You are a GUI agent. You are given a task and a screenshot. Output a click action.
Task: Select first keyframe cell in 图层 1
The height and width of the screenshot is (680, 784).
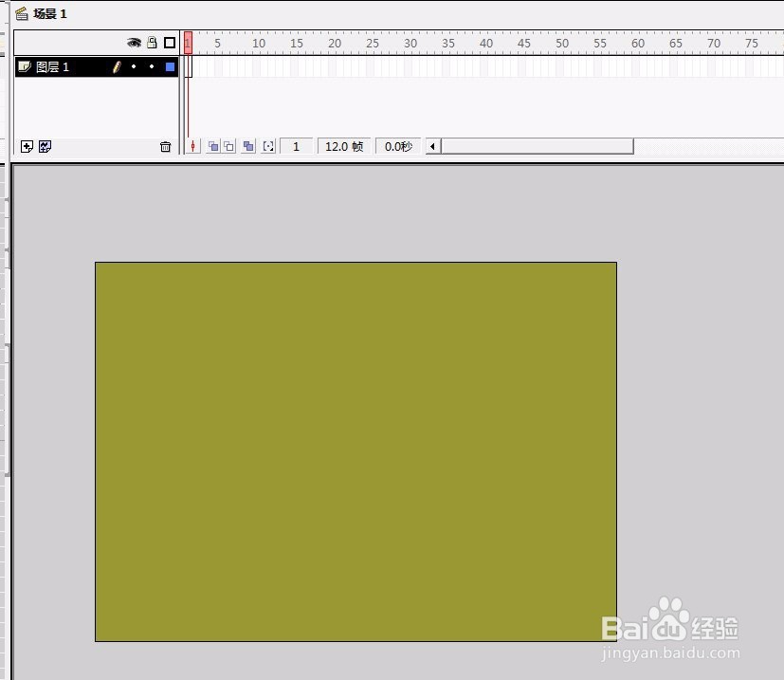[x=189, y=66]
